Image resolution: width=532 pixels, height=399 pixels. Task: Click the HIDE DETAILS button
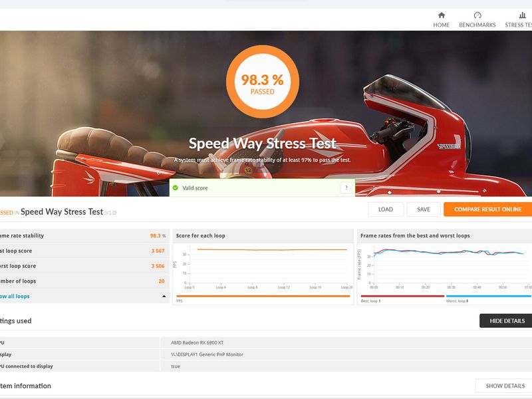coord(506,321)
